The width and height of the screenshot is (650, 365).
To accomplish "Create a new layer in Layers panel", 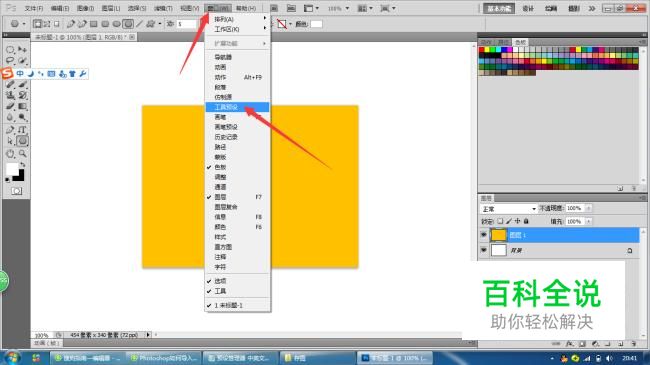I will 621,343.
